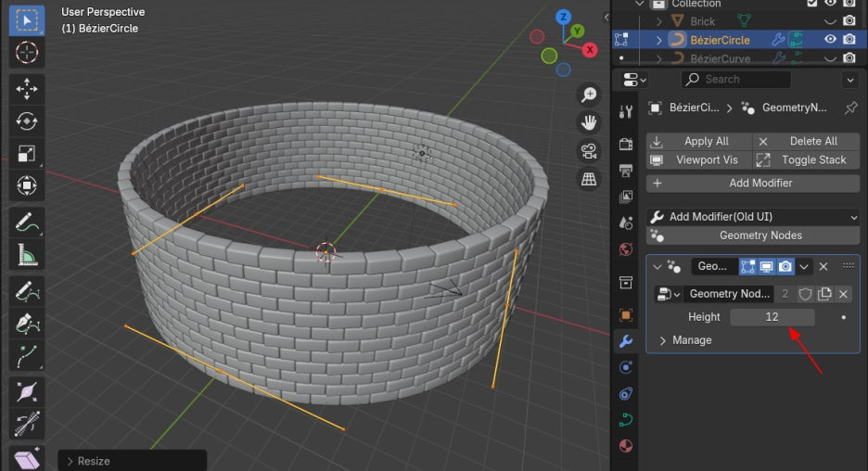The width and height of the screenshot is (868, 471).
Task: Pin the properties context with pin icon
Action: point(851,108)
